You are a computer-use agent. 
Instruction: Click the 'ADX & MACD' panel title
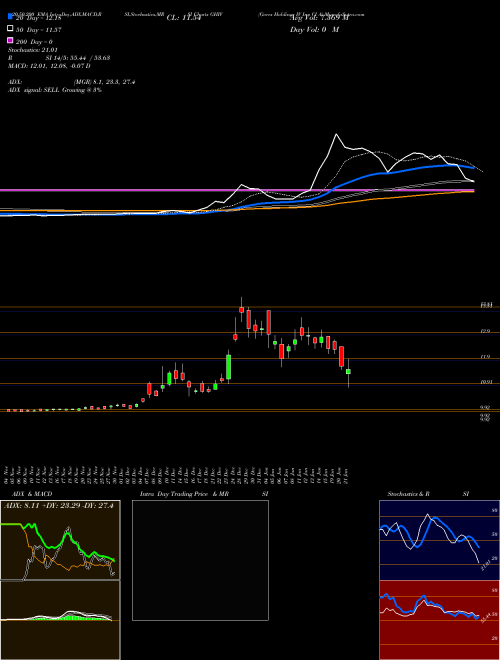[32, 494]
